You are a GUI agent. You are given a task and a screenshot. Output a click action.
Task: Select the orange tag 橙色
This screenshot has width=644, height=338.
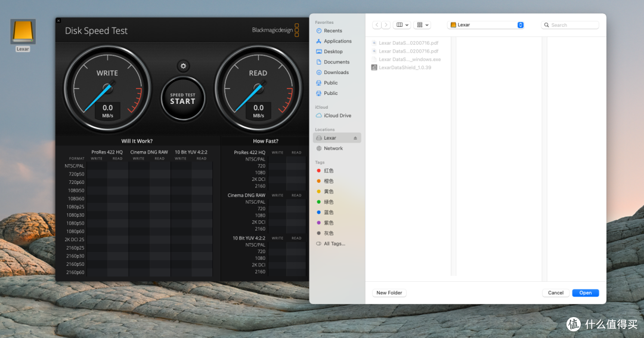pos(329,181)
